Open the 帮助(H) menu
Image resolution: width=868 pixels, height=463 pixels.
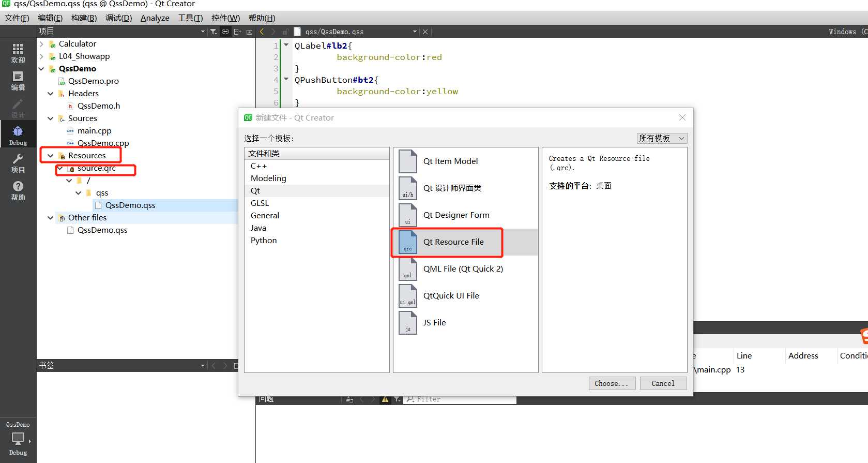pos(262,18)
